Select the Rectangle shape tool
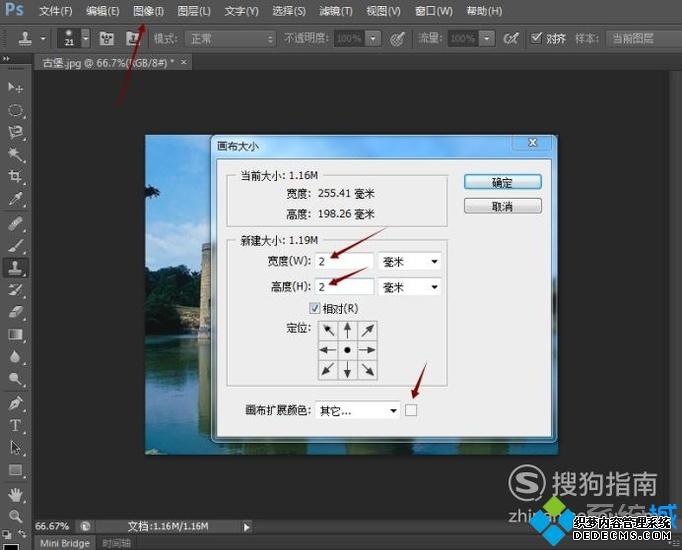The width and height of the screenshot is (682, 550). 16,470
